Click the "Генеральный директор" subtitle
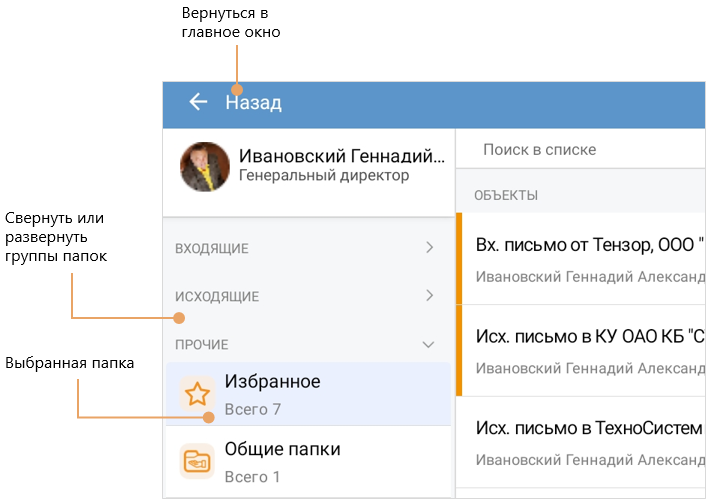The width and height of the screenshot is (710, 503). (324, 176)
